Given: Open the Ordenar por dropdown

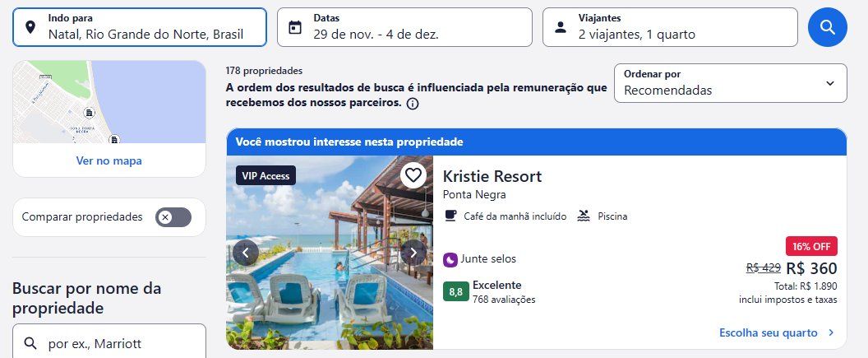Looking at the screenshot, I should pyautogui.click(x=730, y=83).
